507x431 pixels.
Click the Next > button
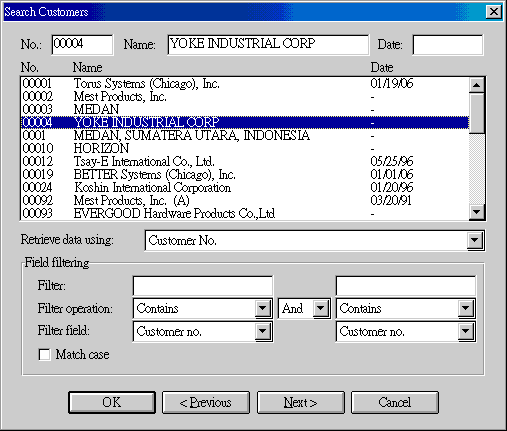[301, 402]
